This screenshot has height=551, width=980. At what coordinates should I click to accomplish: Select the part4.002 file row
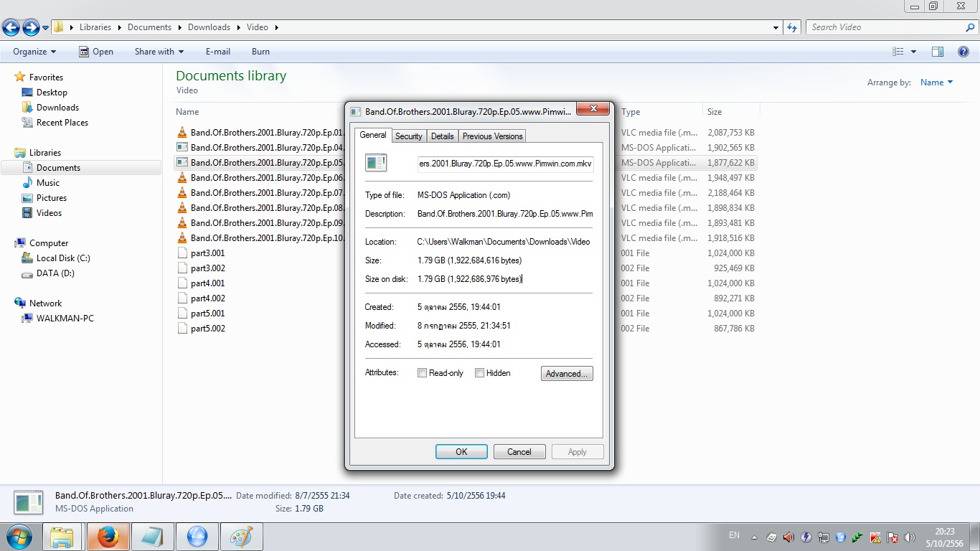466,298
